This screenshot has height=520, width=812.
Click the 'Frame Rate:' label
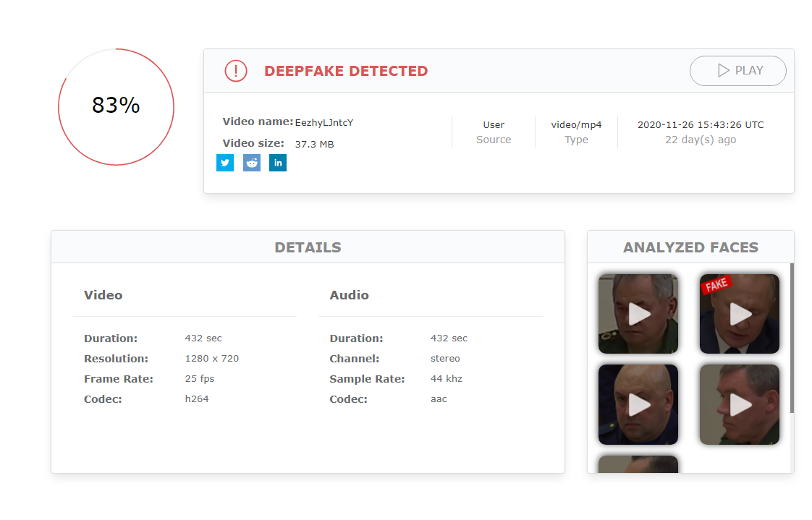click(x=119, y=379)
